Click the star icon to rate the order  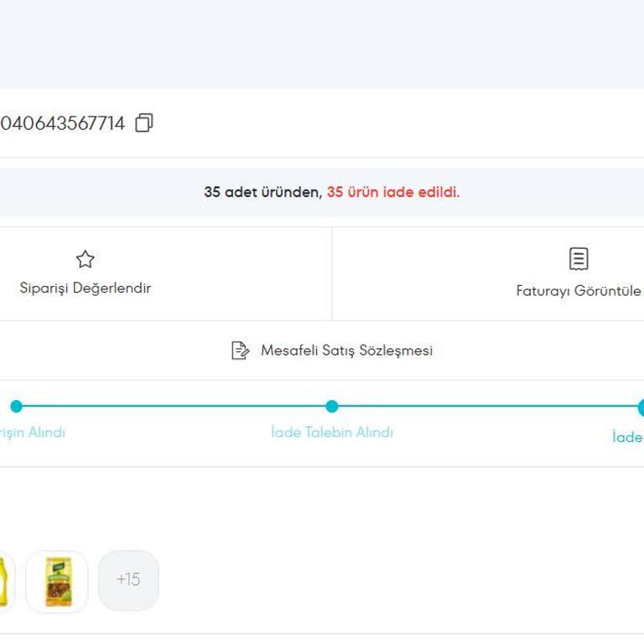pos(86,259)
